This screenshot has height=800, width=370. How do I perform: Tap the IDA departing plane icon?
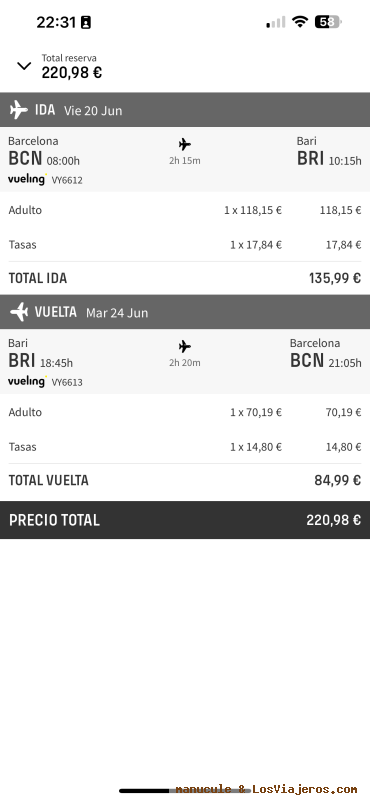[19, 110]
